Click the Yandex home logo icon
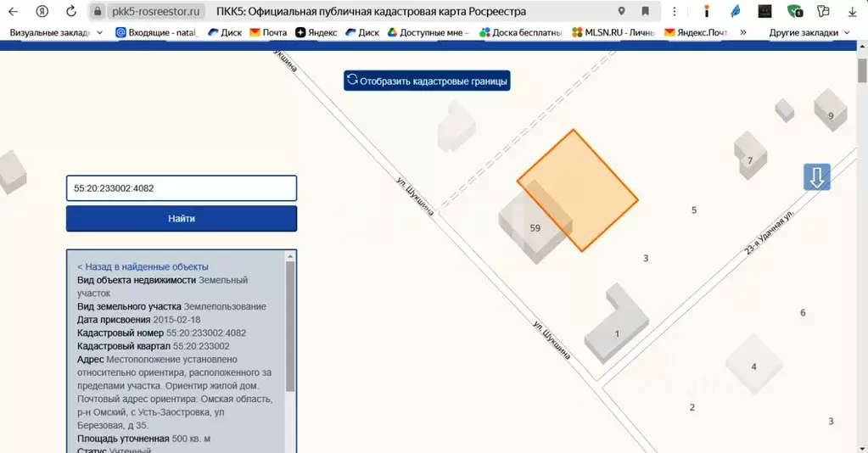 click(42, 12)
